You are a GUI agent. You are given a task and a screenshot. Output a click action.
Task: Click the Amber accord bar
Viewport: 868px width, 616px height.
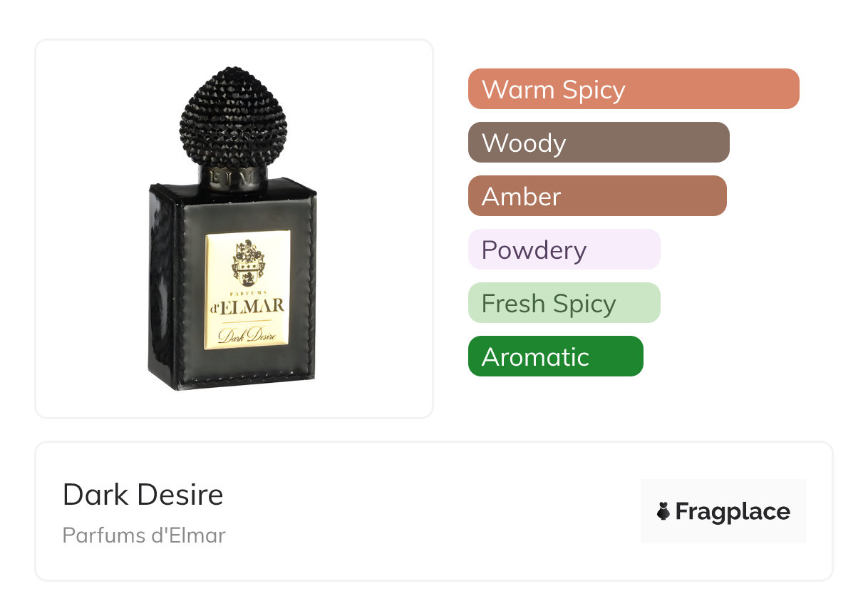click(x=597, y=196)
